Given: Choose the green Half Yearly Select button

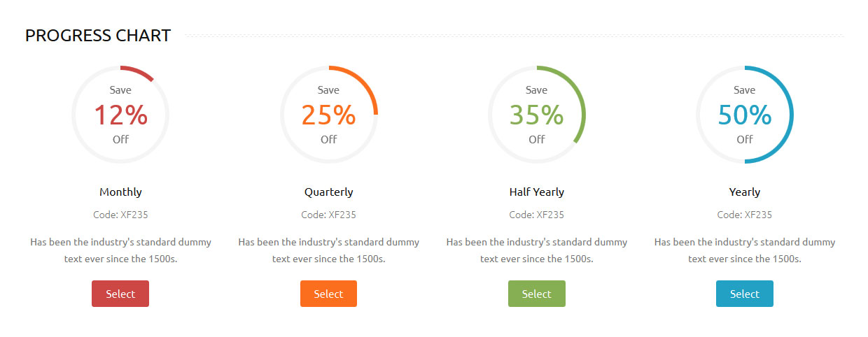Looking at the screenshot, I should (x=536, y=294).
